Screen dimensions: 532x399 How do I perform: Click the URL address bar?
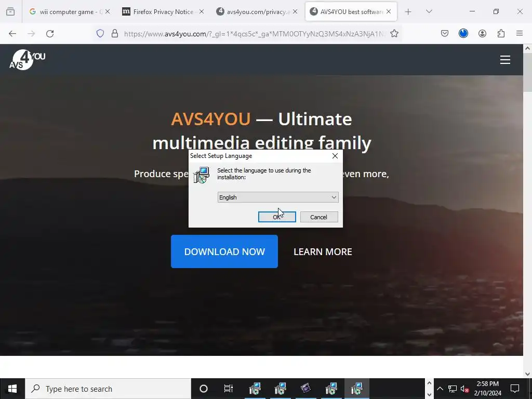click(255, 34)
